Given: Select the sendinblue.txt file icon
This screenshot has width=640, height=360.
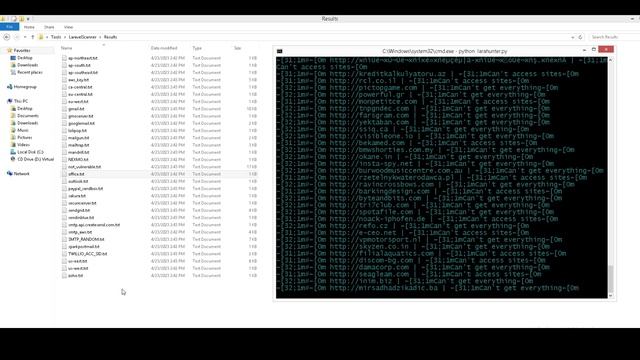Looking at the screenshot, I should [64, 218].
